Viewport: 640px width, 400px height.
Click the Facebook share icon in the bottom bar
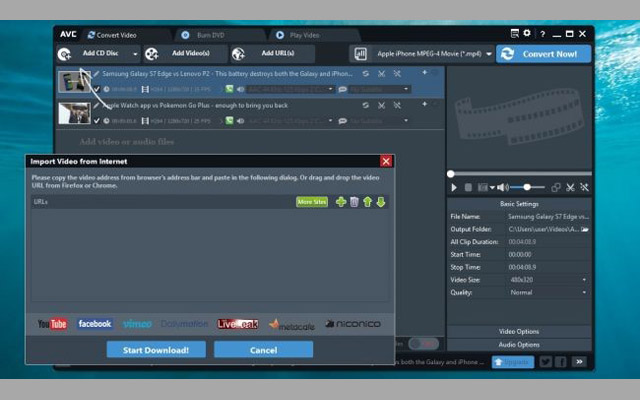pos(561,361)
